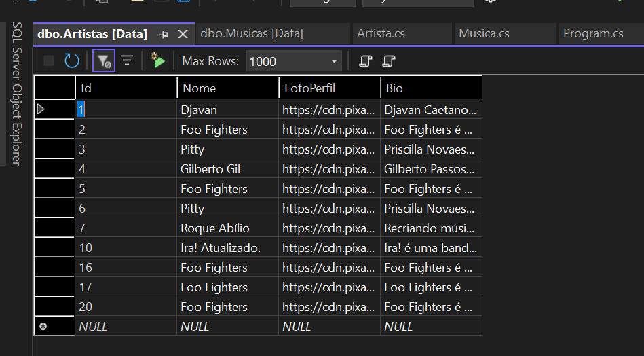Image resolution: width=644 pixels, height=356 pixels.
Task: Click the FotoPerfil column header
Action: click(x=330, y=88)
